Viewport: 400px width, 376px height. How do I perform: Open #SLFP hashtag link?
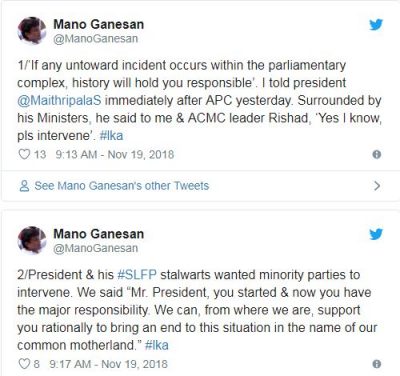click(x=137, y=275)
